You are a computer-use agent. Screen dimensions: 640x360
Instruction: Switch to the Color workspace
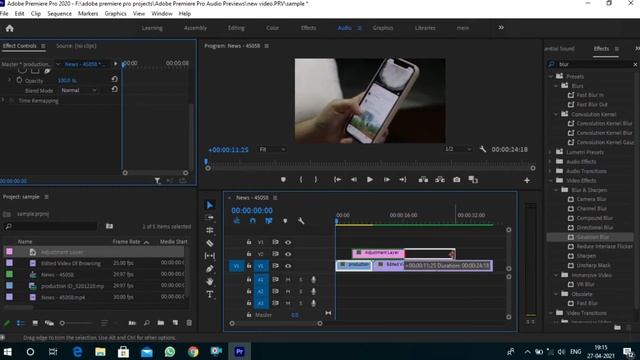[x=272, y=28]
